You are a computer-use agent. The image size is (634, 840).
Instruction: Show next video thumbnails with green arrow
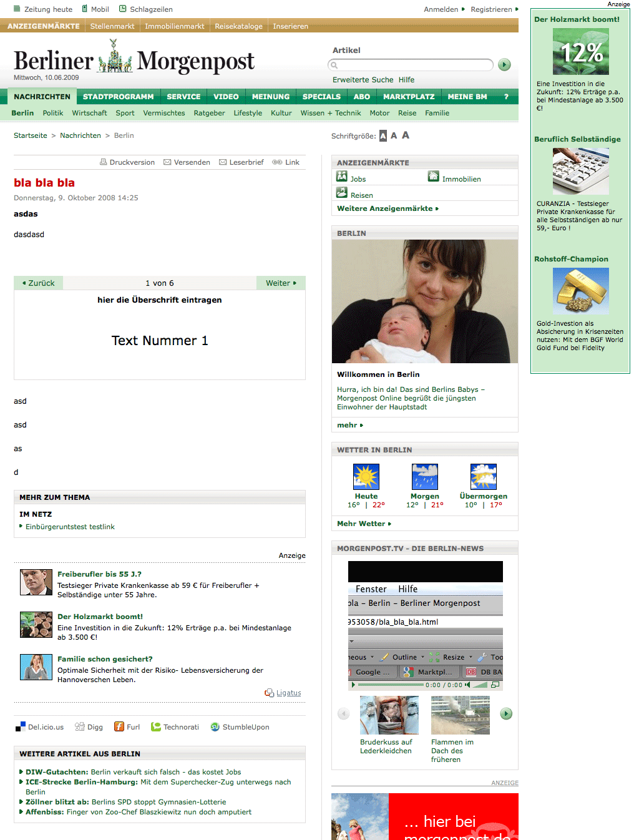[x=506, y=713]
